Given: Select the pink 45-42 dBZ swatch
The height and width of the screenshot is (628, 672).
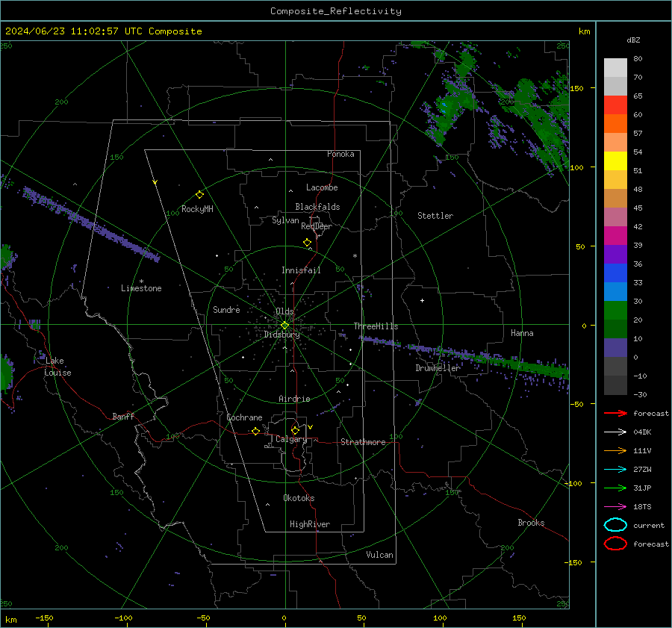Looking at the screenshot, I should pos(615,217).
